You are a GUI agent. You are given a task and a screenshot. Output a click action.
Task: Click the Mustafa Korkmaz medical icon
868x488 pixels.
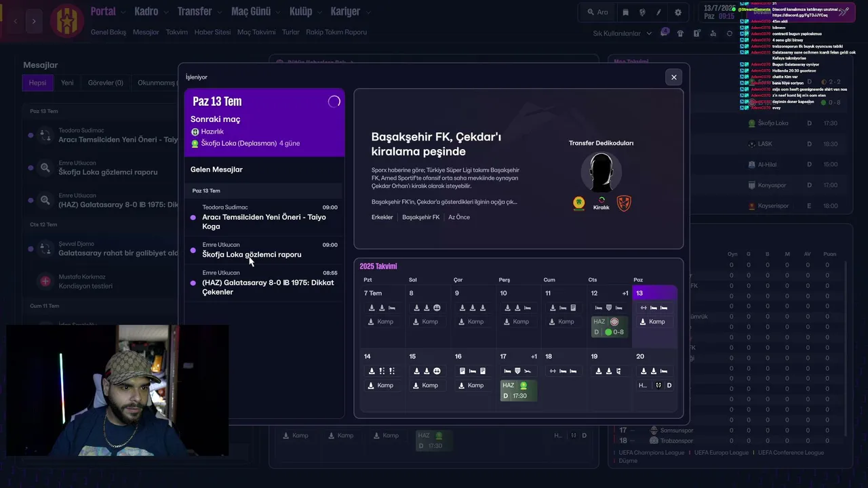(45, 281)
